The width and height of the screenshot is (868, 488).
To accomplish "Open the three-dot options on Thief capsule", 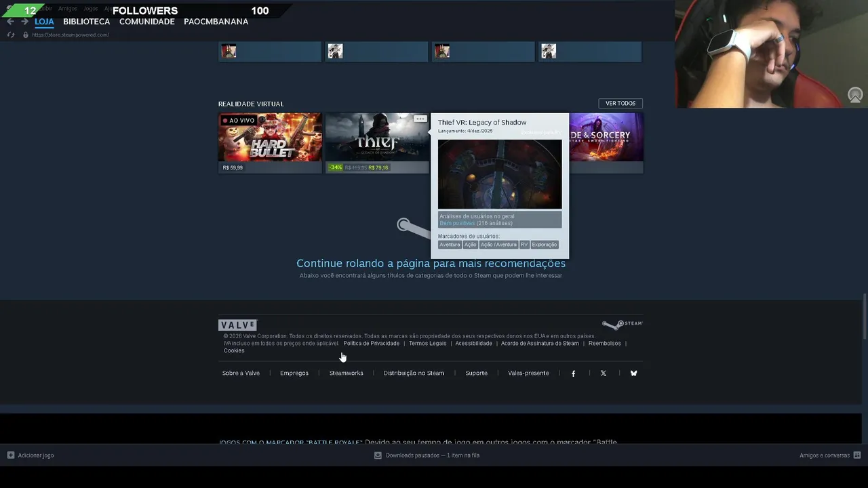I will [x=420, y=119].
